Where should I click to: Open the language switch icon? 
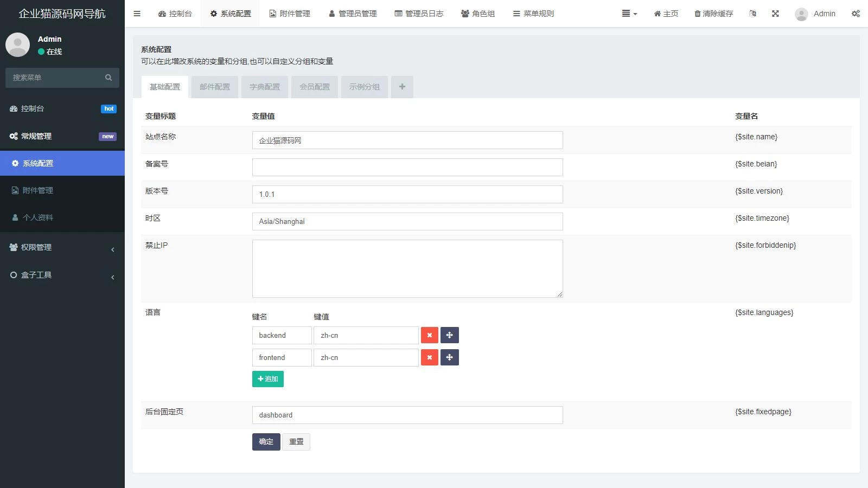(752, 14)
